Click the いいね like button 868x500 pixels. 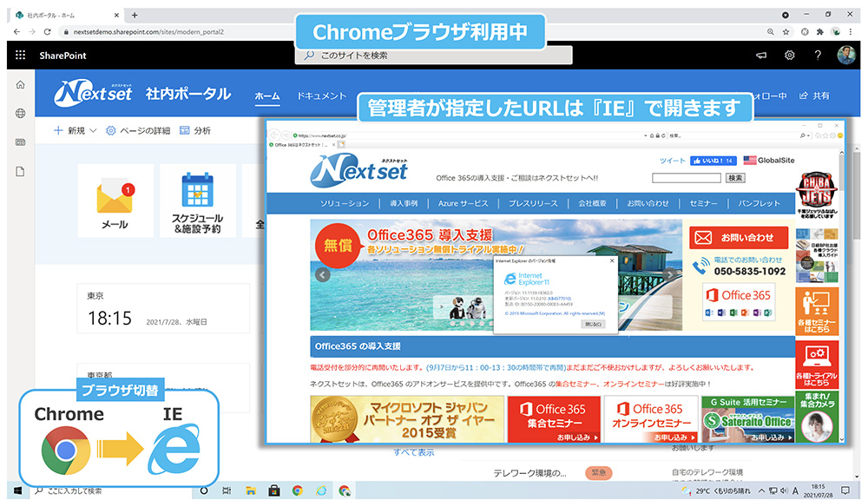tap(713, 161)
